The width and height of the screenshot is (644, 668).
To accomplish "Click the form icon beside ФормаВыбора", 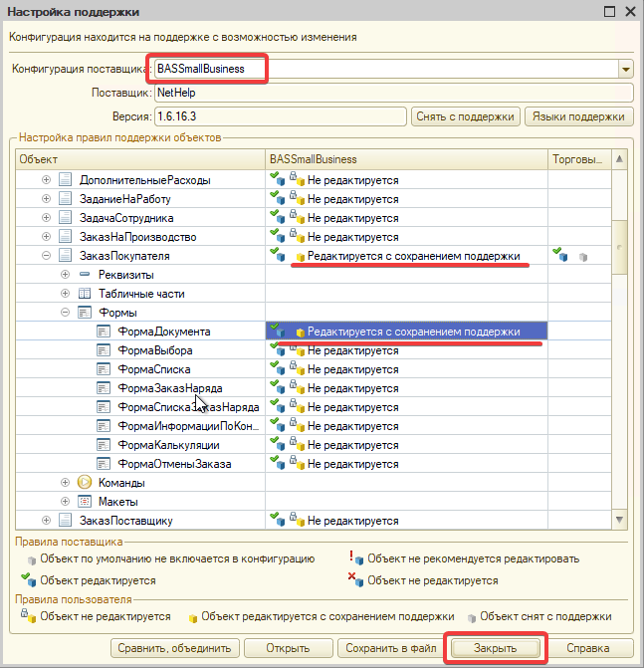I will (x=103, y=350).
